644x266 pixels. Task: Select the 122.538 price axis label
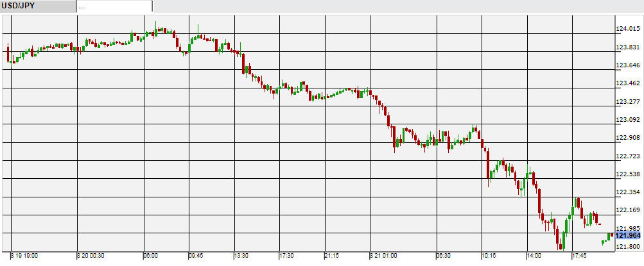628,174
